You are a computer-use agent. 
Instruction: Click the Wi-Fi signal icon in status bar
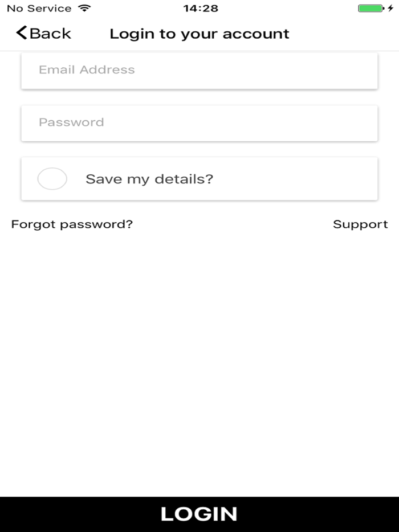pos(84,9)
